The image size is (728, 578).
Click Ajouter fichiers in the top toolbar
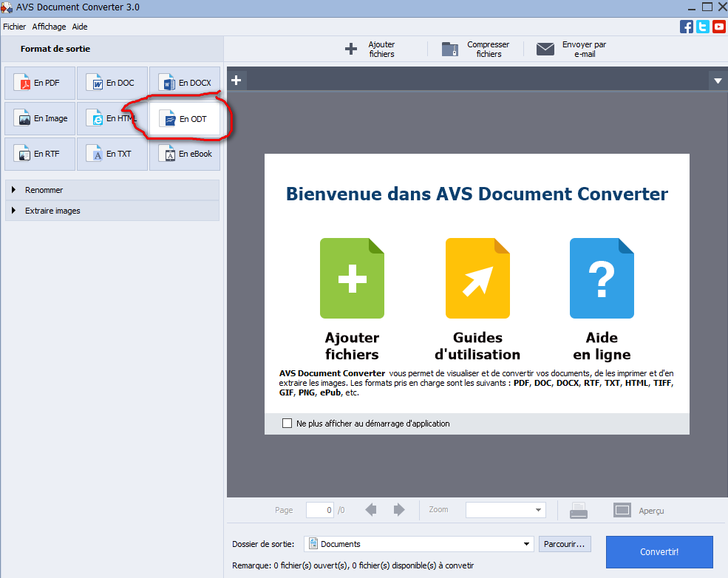(370, 50)
